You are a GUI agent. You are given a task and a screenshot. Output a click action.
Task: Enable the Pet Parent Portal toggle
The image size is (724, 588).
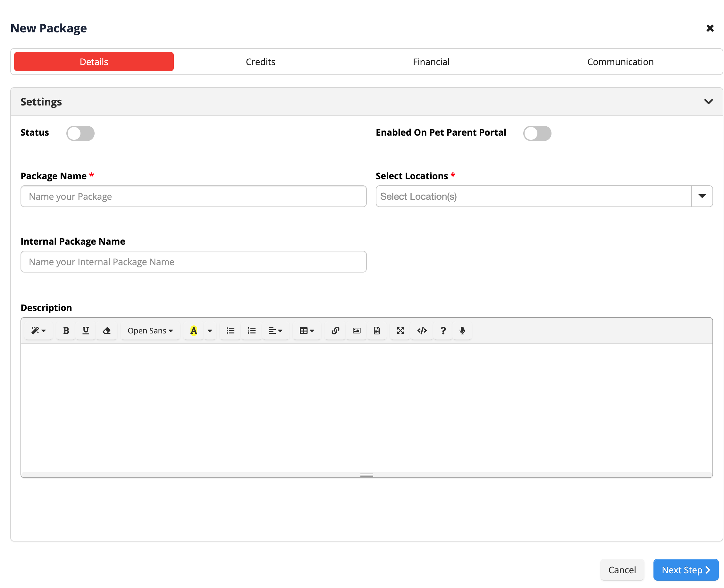point(537,133)
